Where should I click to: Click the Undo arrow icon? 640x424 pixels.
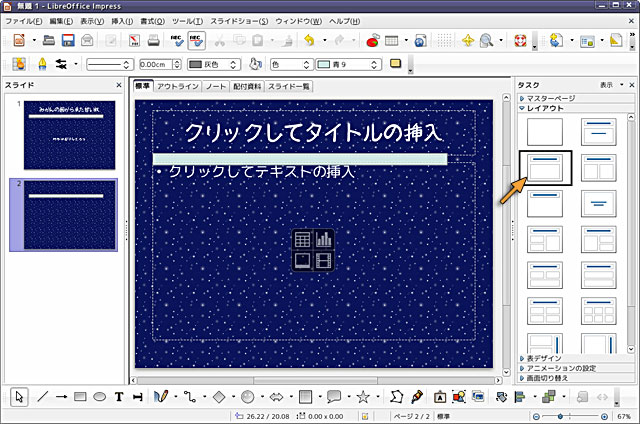point(309,41)
